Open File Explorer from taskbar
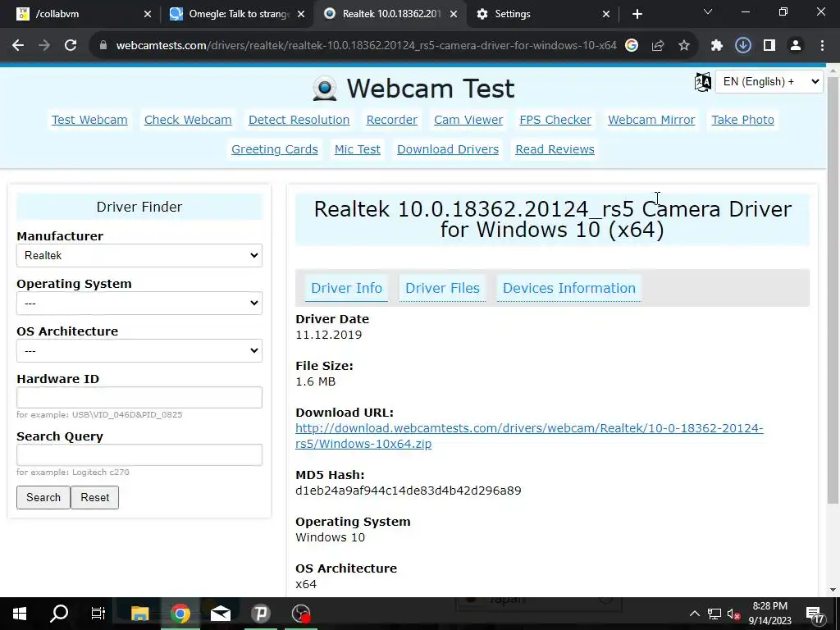 click(139, 614)
